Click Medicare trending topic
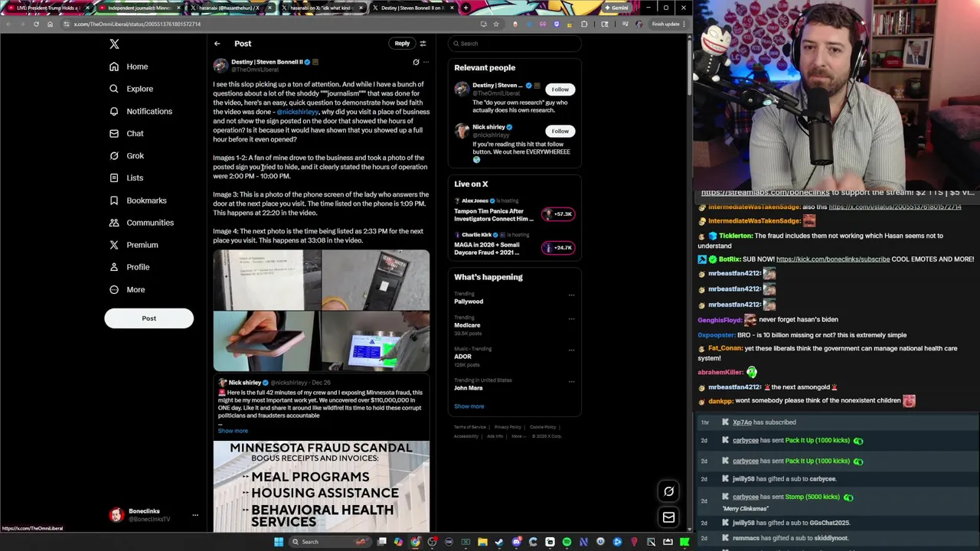The image size is (980, 551). tap(467, 325)
